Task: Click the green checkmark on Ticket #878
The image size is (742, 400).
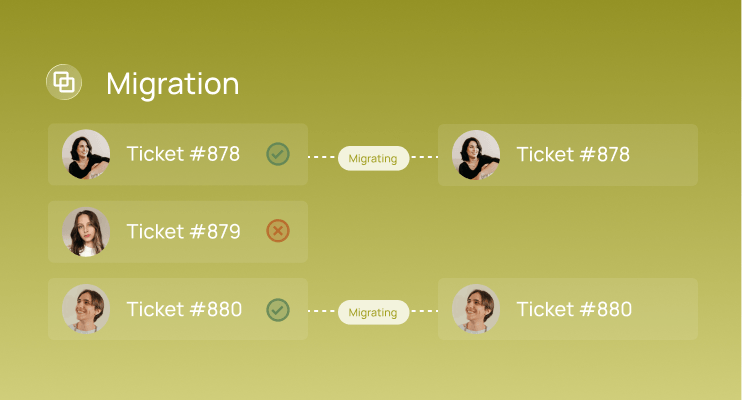Action: click(278, 154)
